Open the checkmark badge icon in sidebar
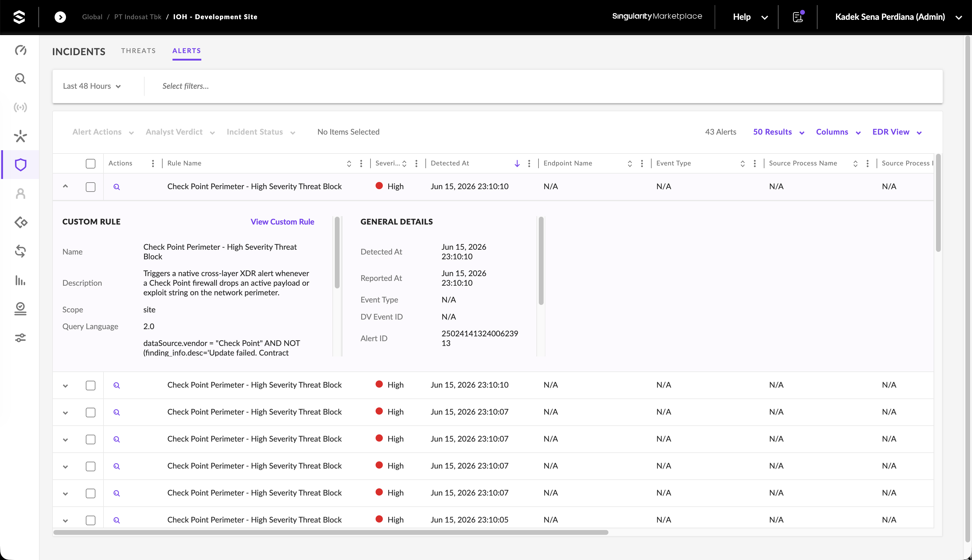 point(20,309)
